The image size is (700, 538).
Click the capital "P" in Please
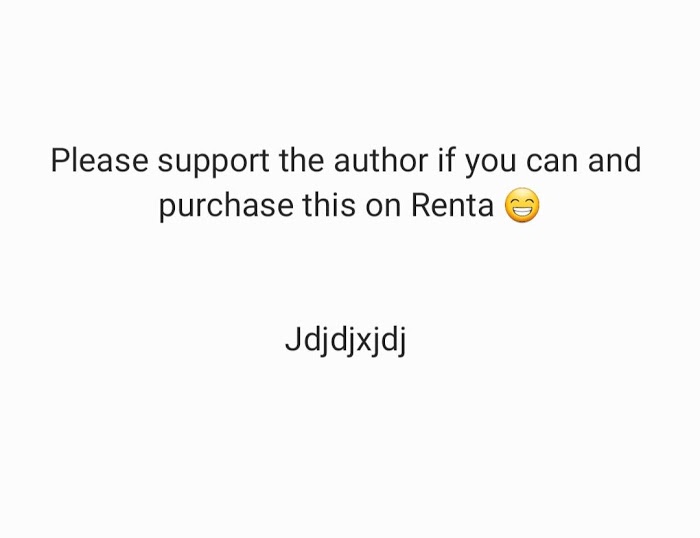coord(60,161)
